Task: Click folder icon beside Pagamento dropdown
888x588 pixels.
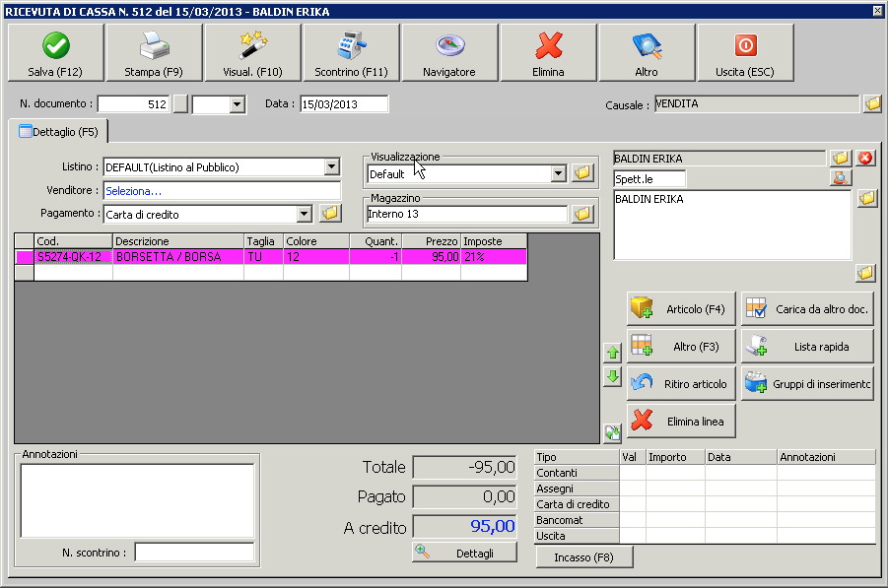Action: (x=330, y=214)
